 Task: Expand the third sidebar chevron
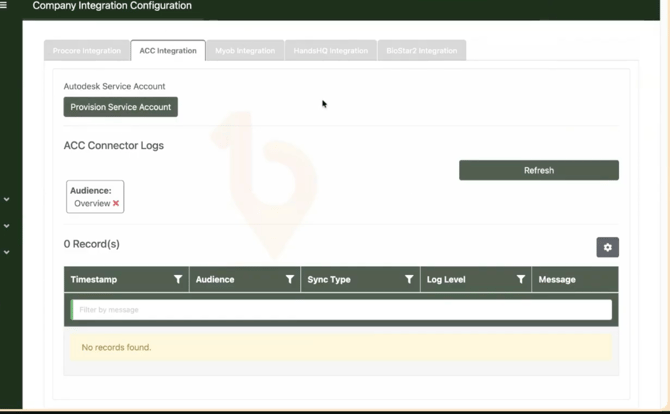(6, 253)
